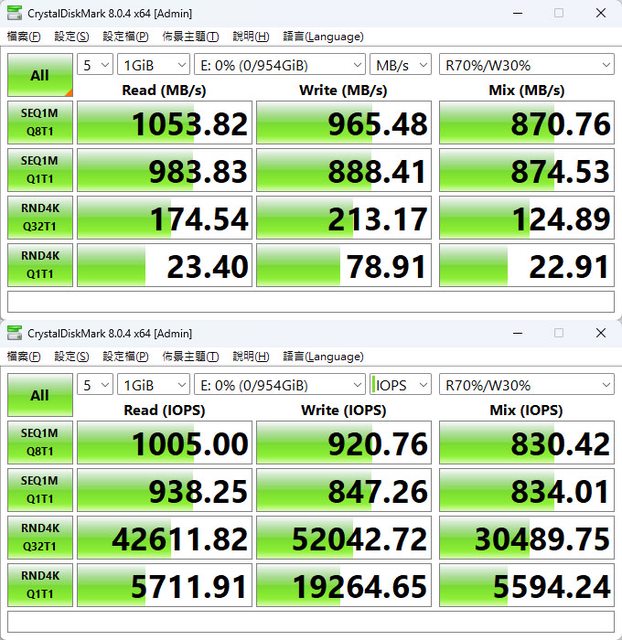The height and width of the screenshot is (640, 622).
Task: Click the 830.42 mix IOPS result
Action: [526, 443]
